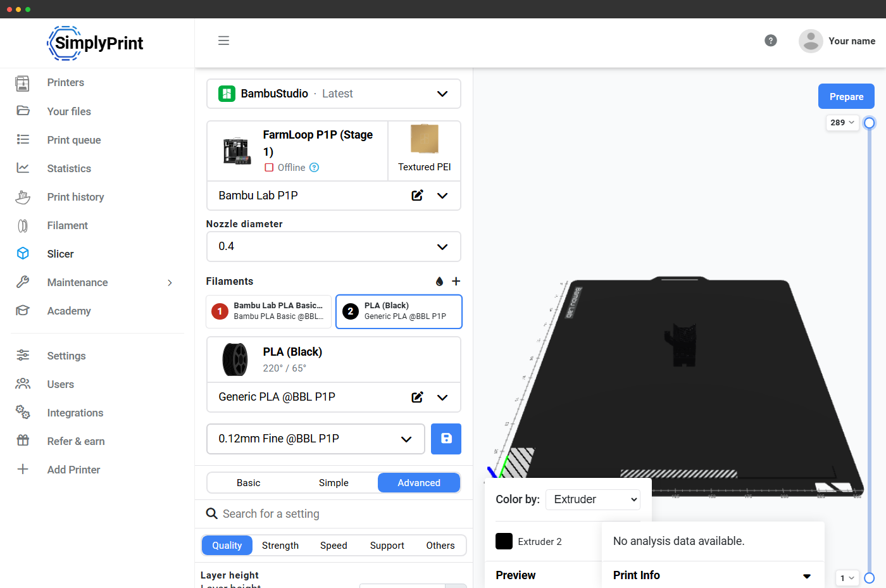Open the Others settings tab

point(440,546)
